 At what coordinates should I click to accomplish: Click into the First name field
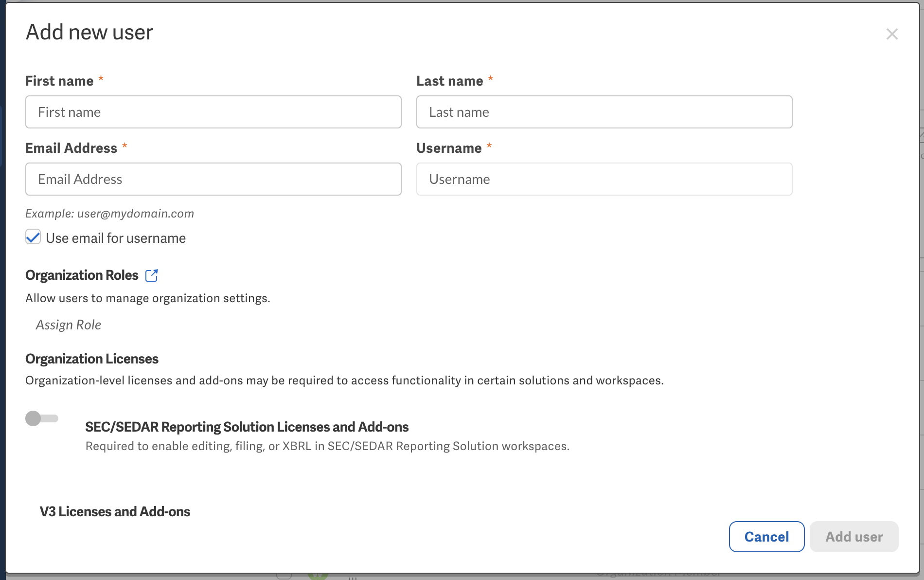tap(213, 112)
